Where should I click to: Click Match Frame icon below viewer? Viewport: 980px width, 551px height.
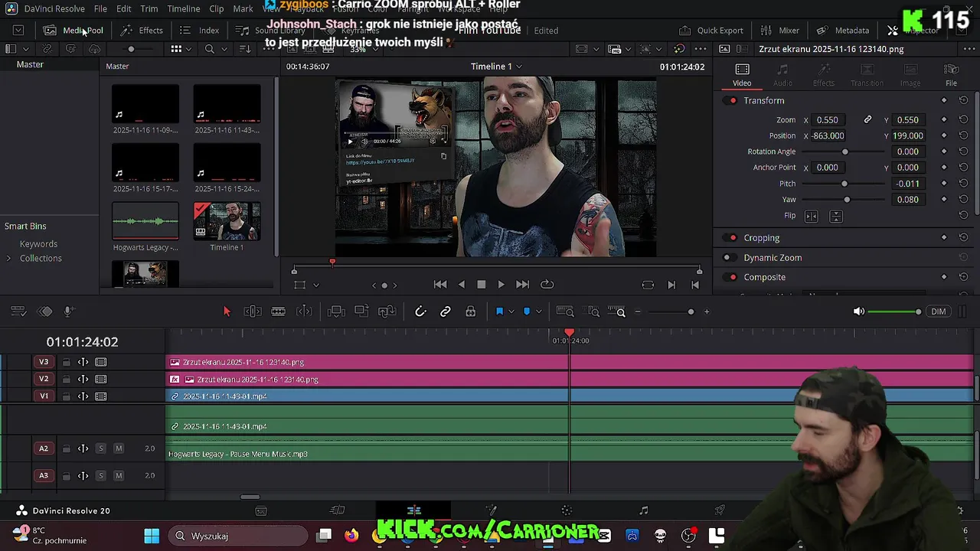tap(648, 285)
